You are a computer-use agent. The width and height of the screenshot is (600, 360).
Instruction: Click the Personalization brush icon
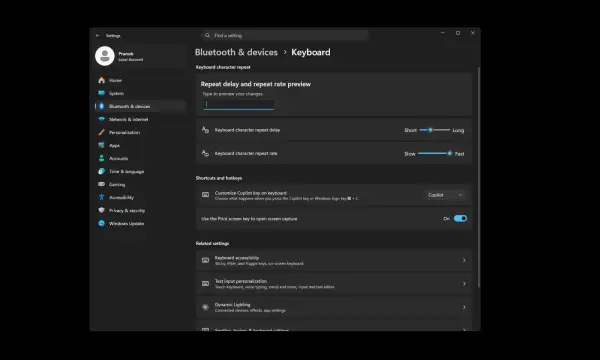(101, 132)
